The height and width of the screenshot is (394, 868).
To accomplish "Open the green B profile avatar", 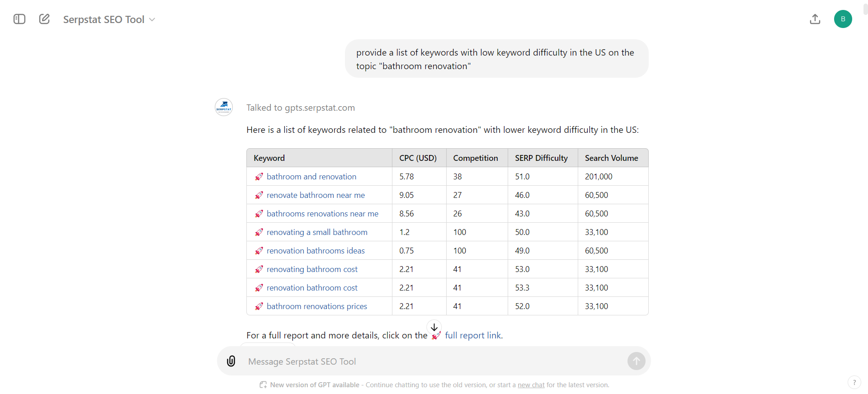I will [x=843, y=19].
